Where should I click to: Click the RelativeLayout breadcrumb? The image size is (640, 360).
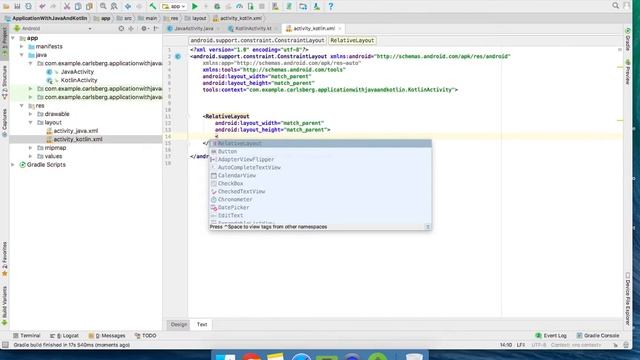[352, 40]
